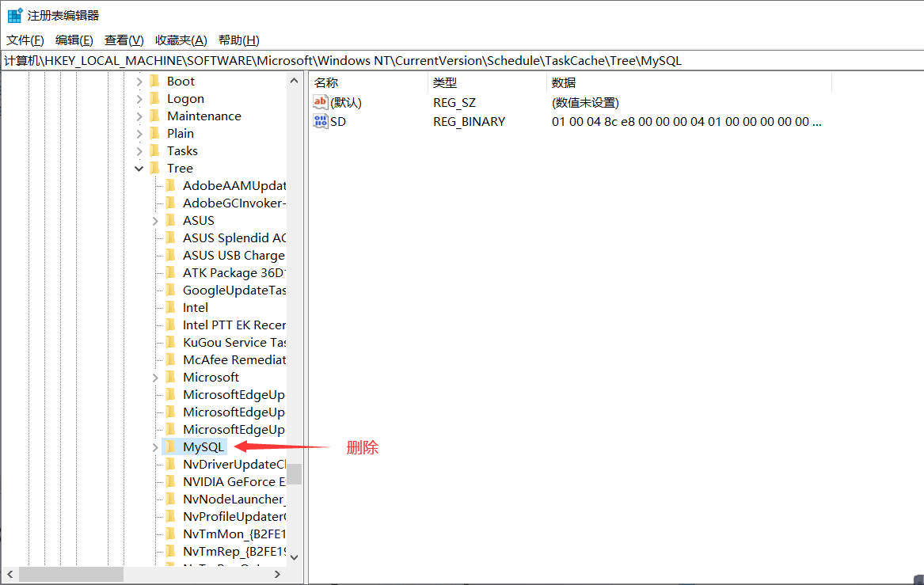
Task: Select the SD value name
Action: 338,122
